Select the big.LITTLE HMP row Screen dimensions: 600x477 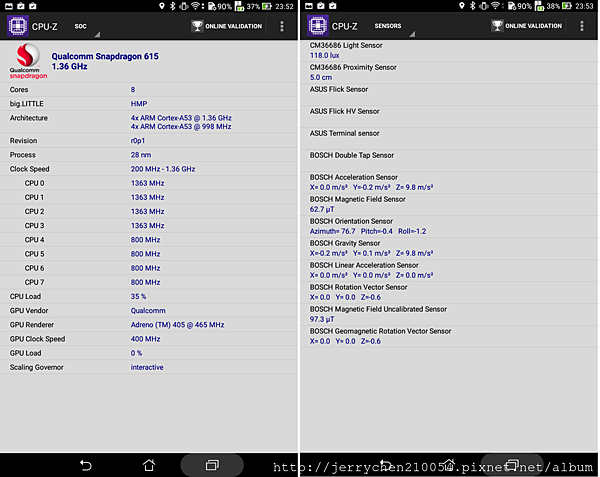pos(149,104)
